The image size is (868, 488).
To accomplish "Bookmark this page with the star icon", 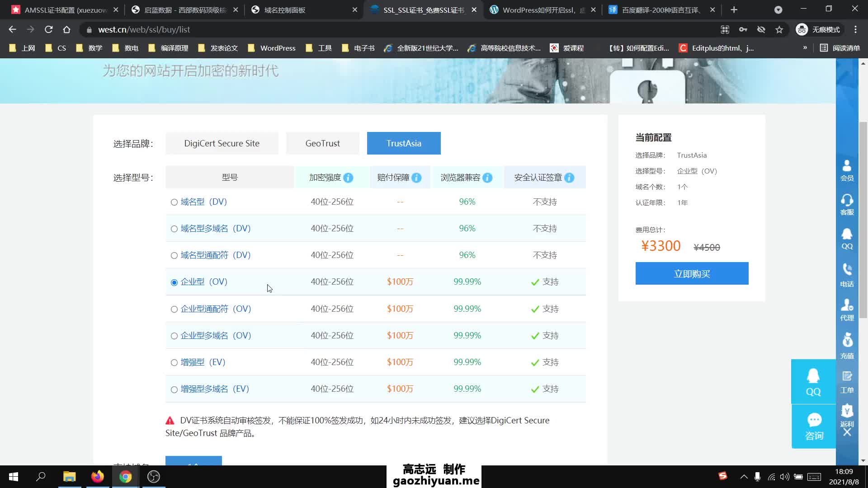I will click(x=779, y=29).
